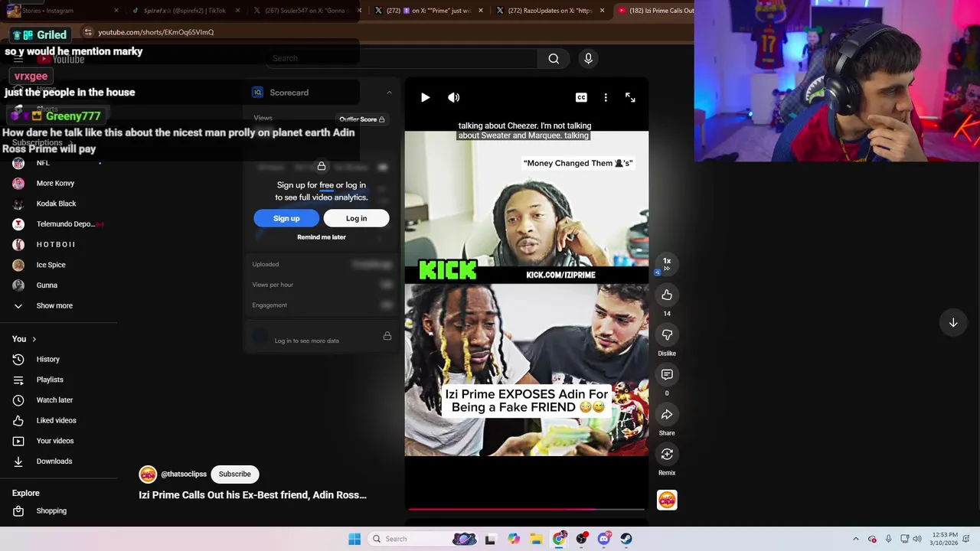Click Remind me later link

point(322,237)
